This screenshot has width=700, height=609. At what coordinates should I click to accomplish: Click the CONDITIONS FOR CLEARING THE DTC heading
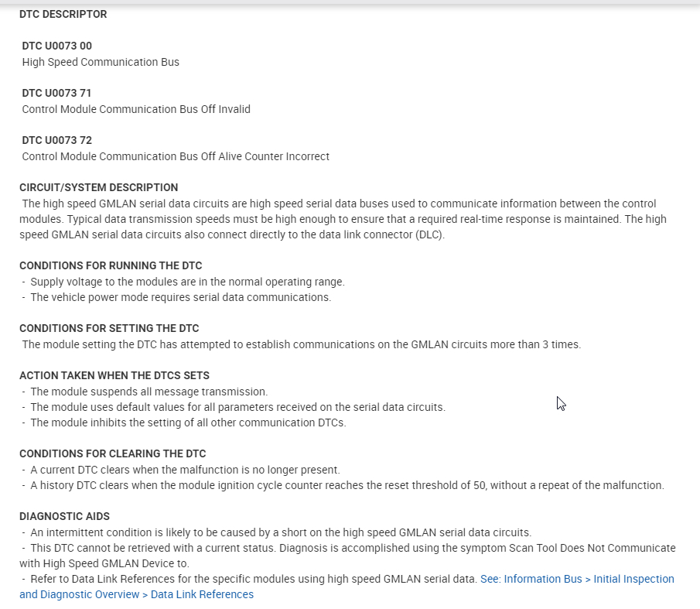113,453
